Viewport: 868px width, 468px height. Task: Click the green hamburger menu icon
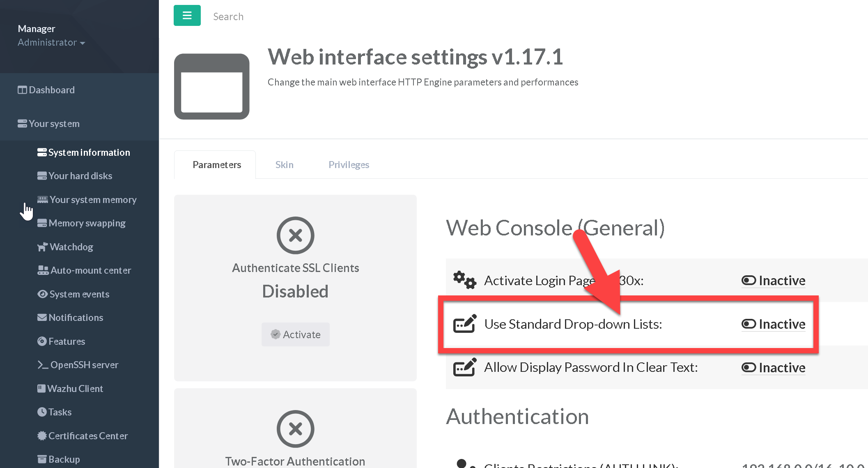pos(187,16)
